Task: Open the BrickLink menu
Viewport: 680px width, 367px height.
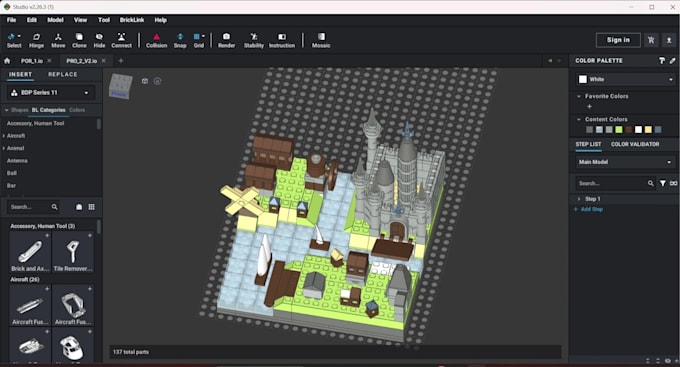Action: click(132, 20)
